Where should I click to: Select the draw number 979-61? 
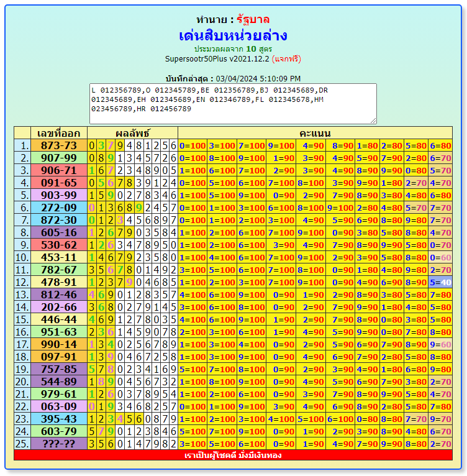[59, 395]
